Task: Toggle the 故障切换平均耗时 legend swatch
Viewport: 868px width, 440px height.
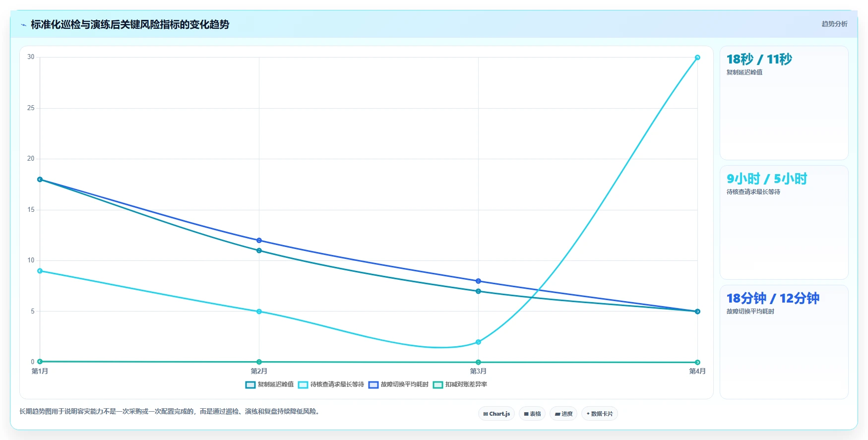Action: click(x=373, y=385)
